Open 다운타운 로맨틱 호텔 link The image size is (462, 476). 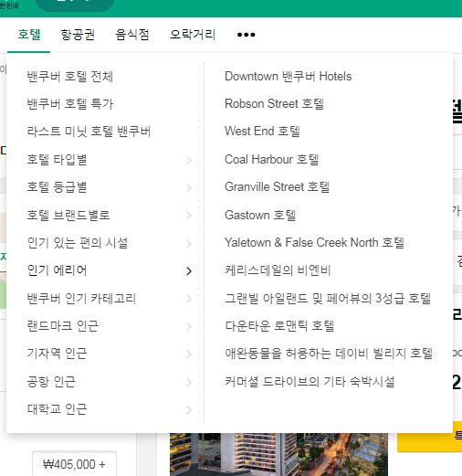coord(279,326)
